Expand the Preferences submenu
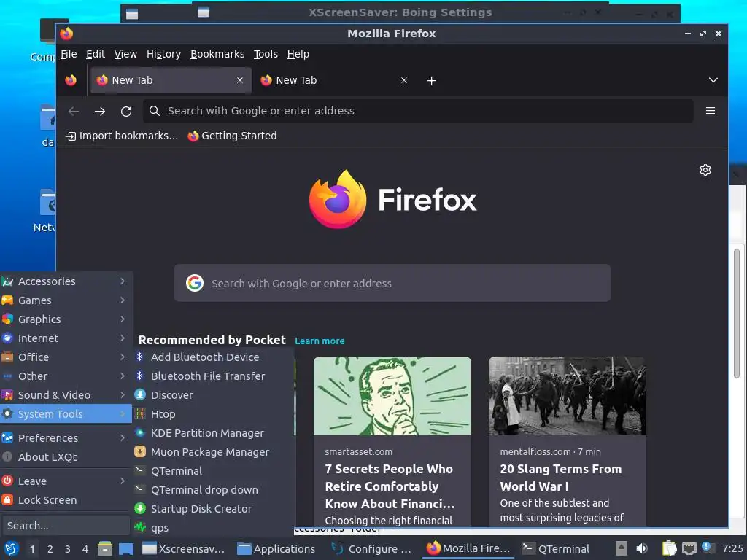The height and width of the screenshot is (560, 747). coord(66,438)
